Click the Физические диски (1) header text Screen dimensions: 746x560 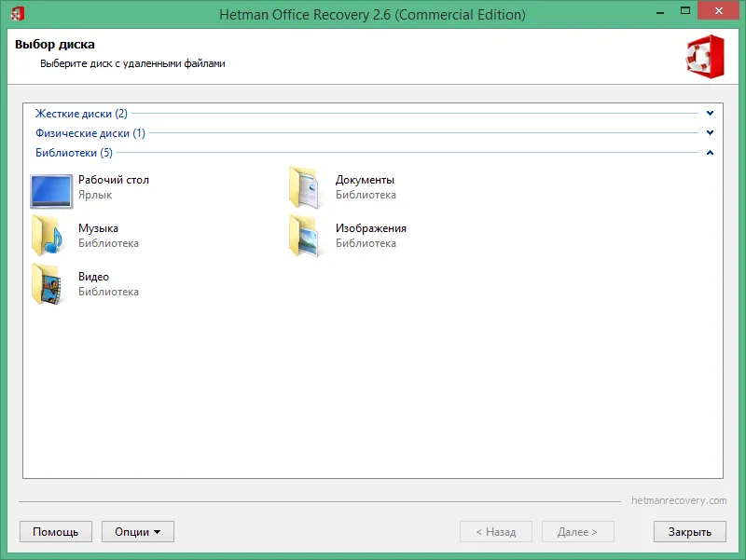90,133
